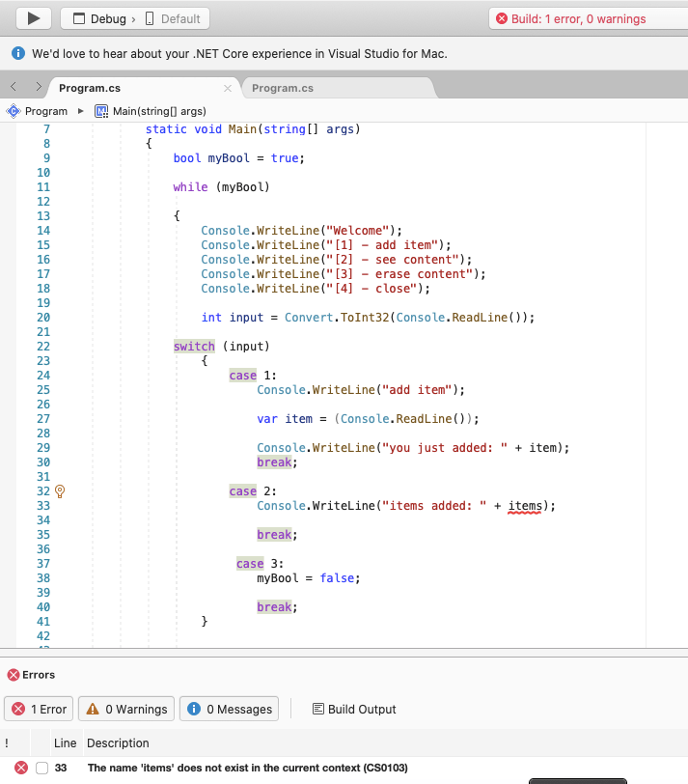The width and height of the screenshot is (688, 784).
Task: Open the Program class breadcrumb
Action: pos(46,111)
